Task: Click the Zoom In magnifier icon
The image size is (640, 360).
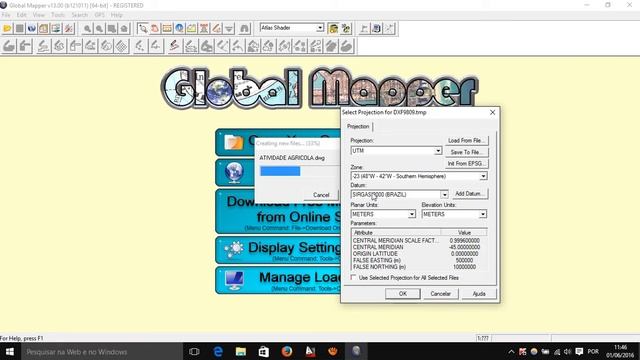Action: point(87,29)
